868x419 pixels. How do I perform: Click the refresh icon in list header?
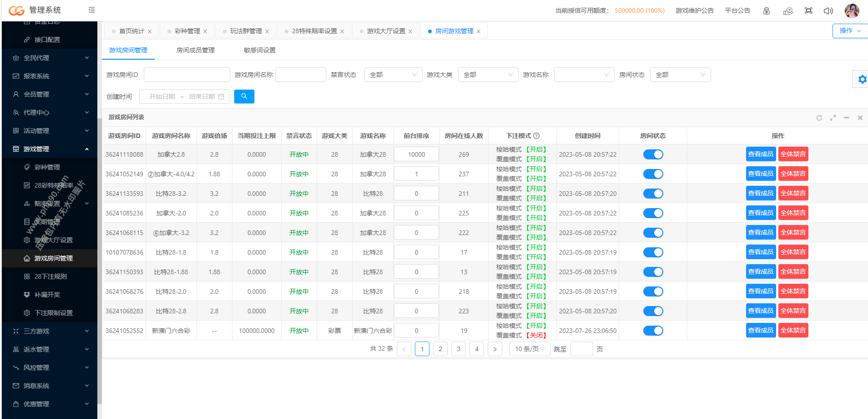pyautogui.click(x=819, y=118)
